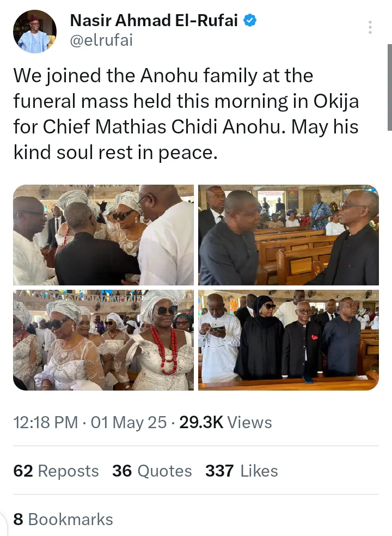View the 62 Reposts list
Screen dimensions: 392x536
56,471
